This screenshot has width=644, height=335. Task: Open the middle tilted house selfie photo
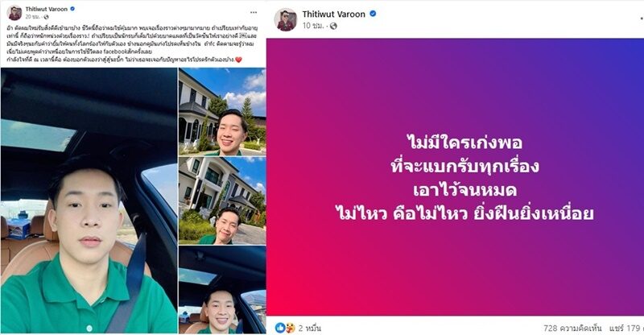tap(222, 201)
